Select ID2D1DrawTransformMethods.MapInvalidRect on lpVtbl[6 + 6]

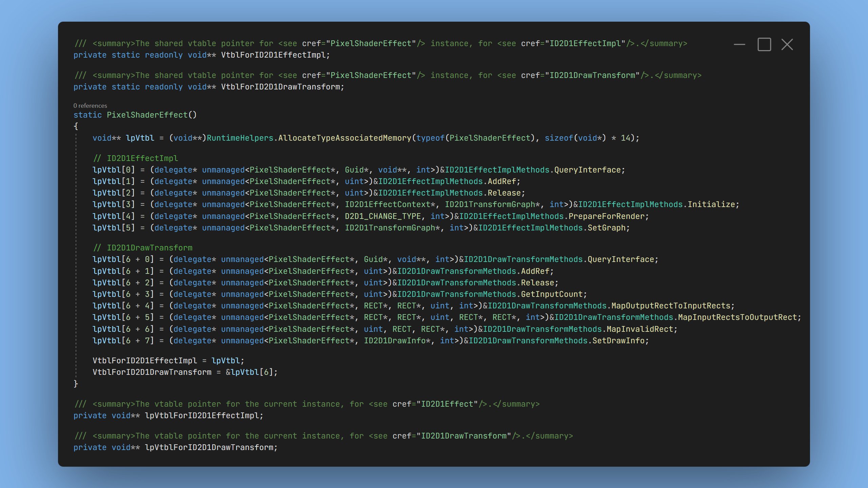tap(641, 329)
